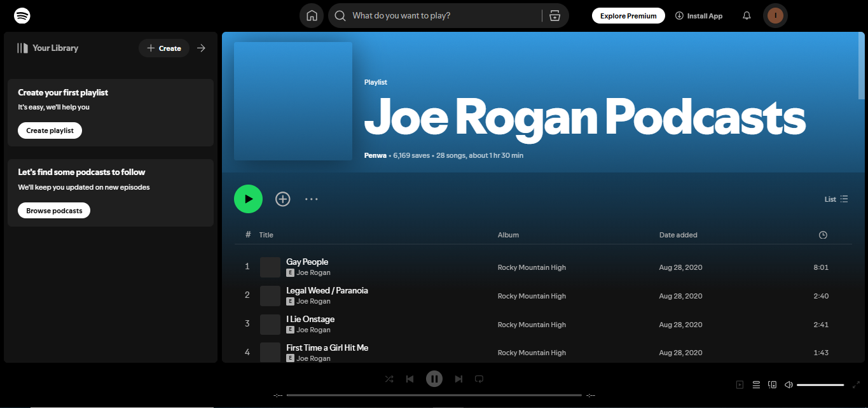Open more options for the playlist
This screenshot has width=868, height=408.
[312, 199]
